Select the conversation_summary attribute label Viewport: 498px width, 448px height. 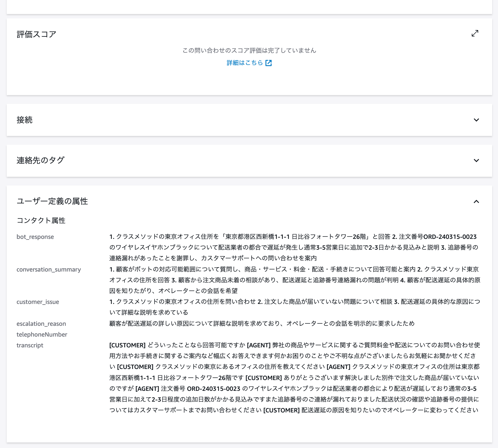point(49,269)
